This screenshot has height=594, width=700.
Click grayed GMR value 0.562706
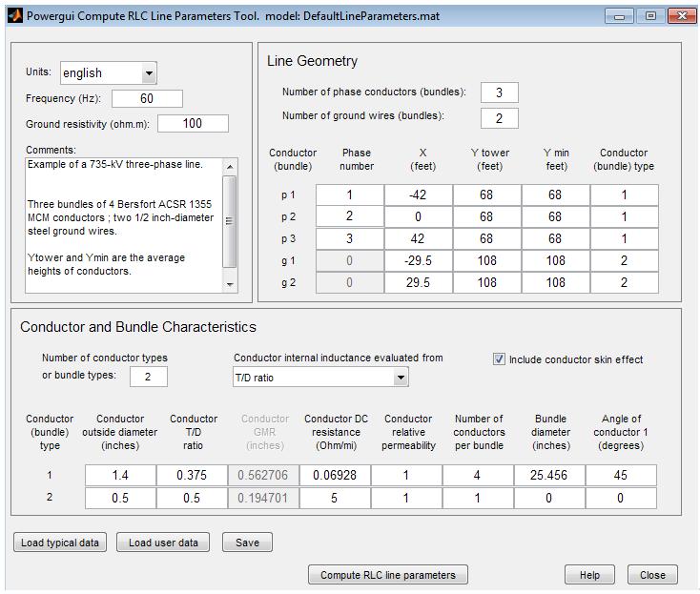[263, 475]
